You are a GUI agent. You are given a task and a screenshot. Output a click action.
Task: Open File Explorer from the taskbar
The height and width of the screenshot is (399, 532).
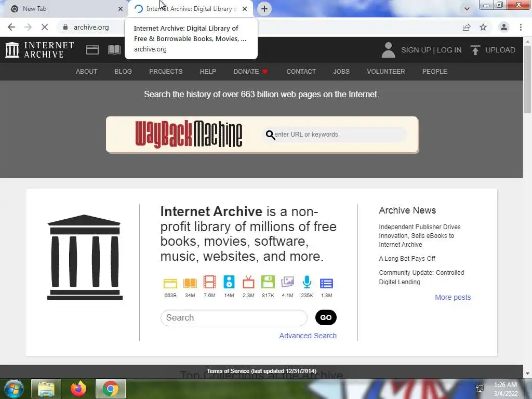(x=46, y=389)
